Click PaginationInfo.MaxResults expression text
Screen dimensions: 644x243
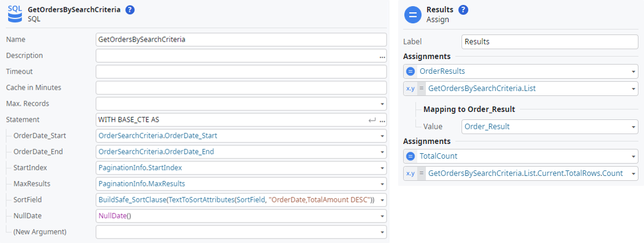[x=142, y=184]
